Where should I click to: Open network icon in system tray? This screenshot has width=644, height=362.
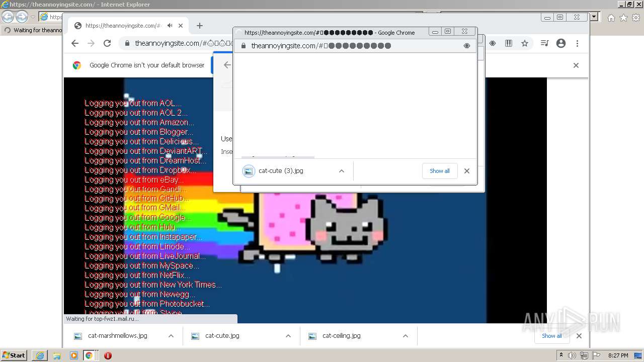point(584,355)
